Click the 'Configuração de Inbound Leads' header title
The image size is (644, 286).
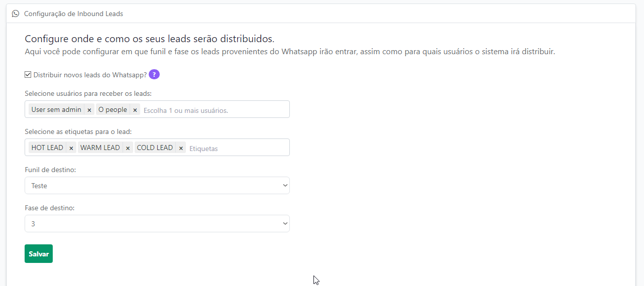pyautogui.click(x=73, y=14)
